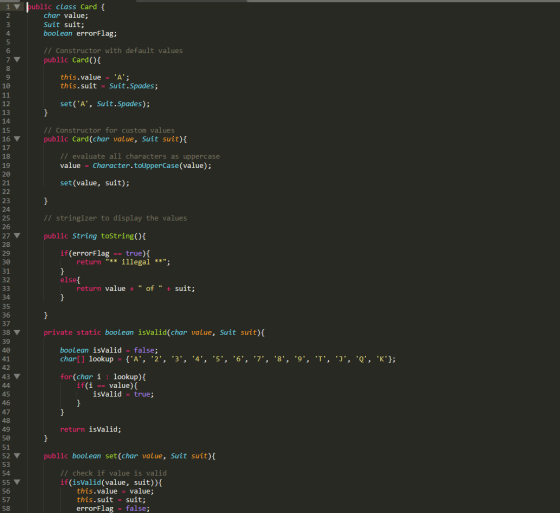Screen dimensions: 560x513
Task: Click 'this.value = 'A';' statement
Action: tap(95, 77)
